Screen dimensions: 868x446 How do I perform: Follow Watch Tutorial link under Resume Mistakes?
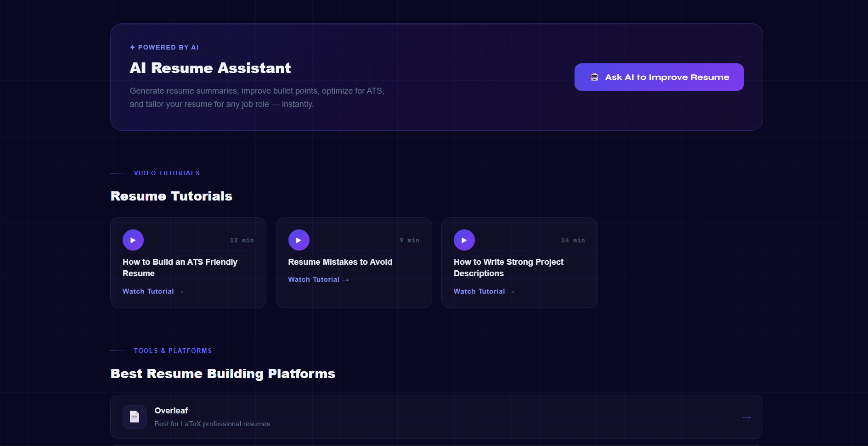click(x=318, y=279)
